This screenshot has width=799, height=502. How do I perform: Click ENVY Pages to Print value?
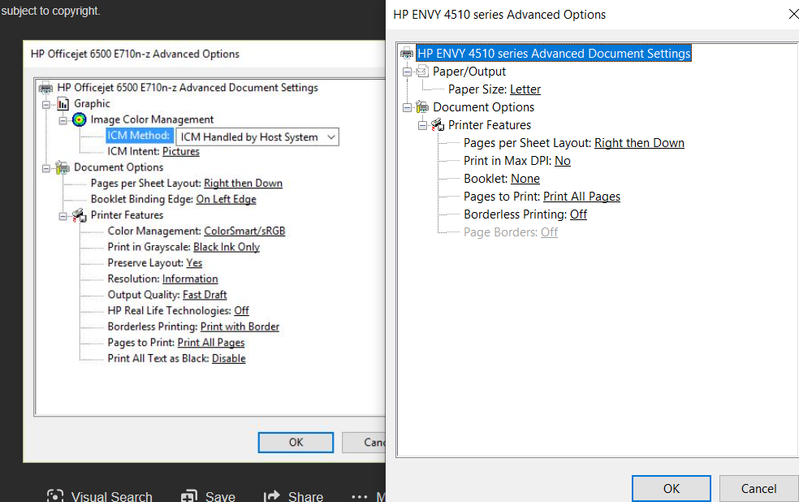click(581, 196)
